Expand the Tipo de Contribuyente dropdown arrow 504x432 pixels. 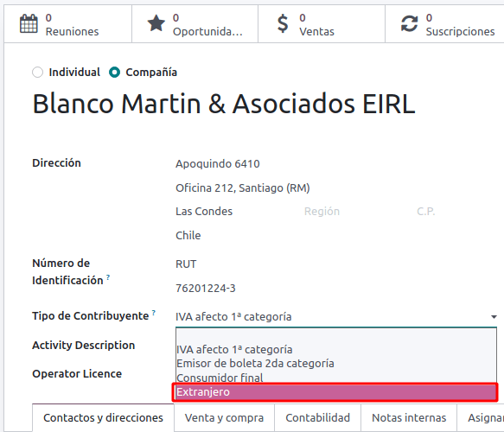[494, 317]
